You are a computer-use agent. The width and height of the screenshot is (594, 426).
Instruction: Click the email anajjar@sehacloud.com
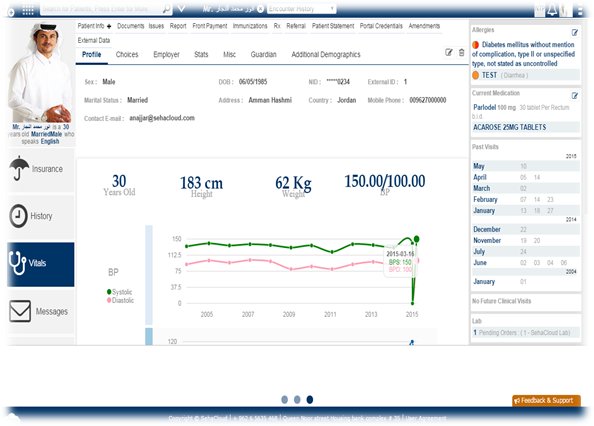162,118
